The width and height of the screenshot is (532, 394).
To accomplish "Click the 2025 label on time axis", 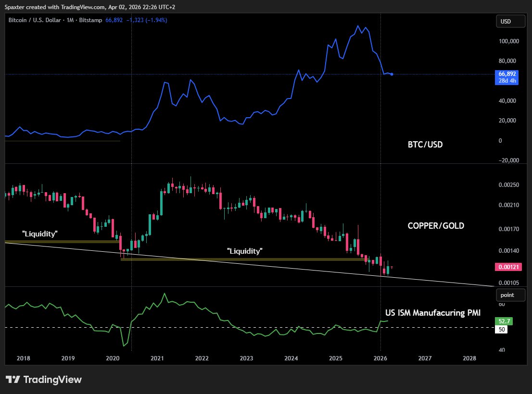I will tap(336, 358).
